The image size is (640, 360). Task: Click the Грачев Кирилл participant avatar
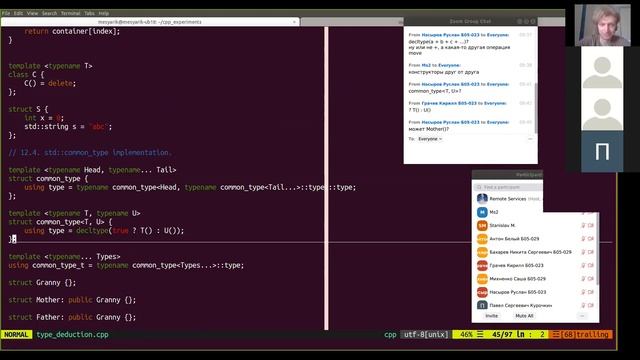482,265
